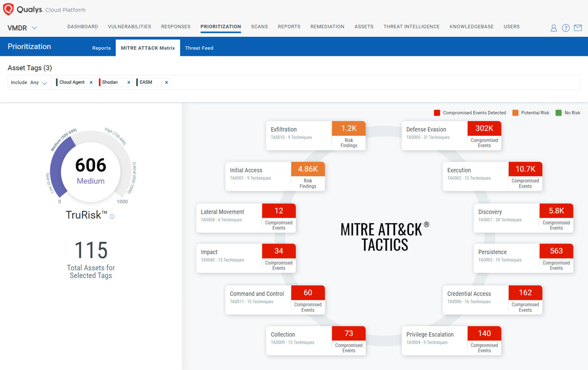Navigate to the Remediation section

pos(327,26)
